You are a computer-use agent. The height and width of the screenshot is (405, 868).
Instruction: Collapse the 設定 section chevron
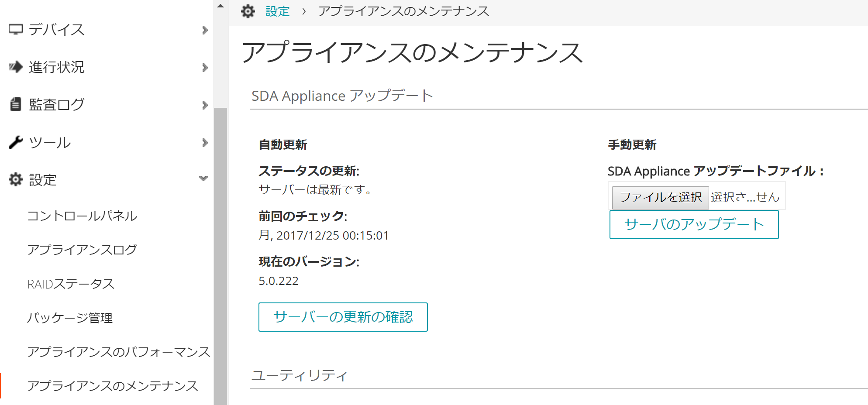pos(203,178)
